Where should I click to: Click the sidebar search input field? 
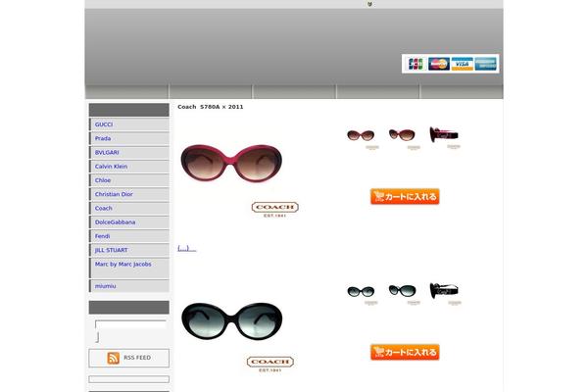tap(130, 324)
